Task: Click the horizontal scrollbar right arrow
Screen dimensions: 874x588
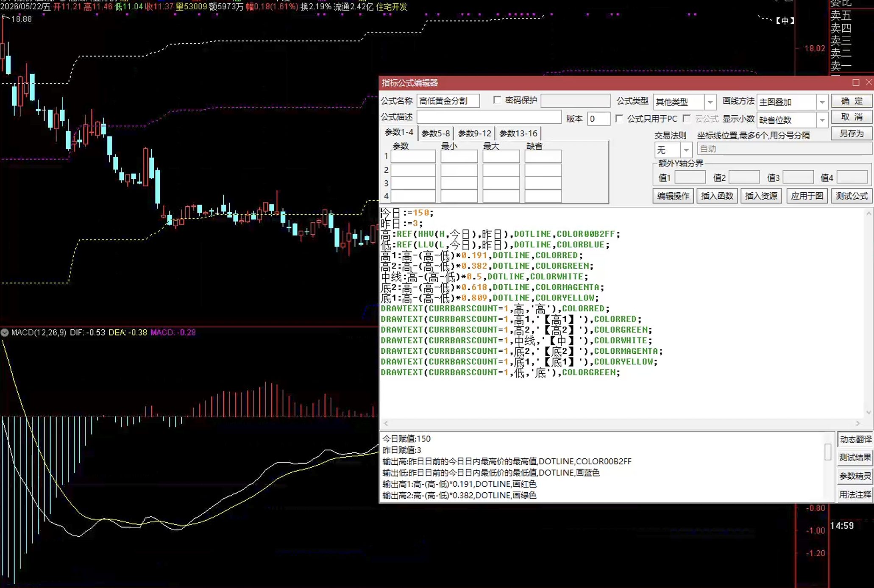Action: point(858,423)
